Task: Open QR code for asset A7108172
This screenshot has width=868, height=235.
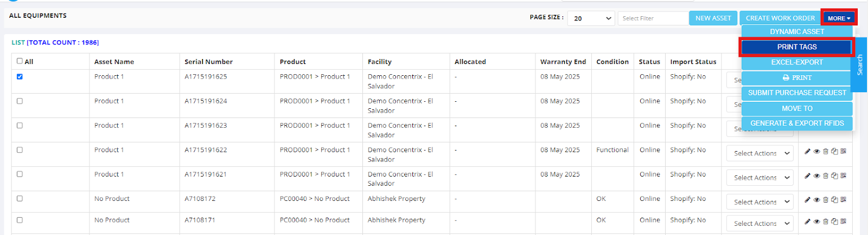Action: (x=844, y=200)
